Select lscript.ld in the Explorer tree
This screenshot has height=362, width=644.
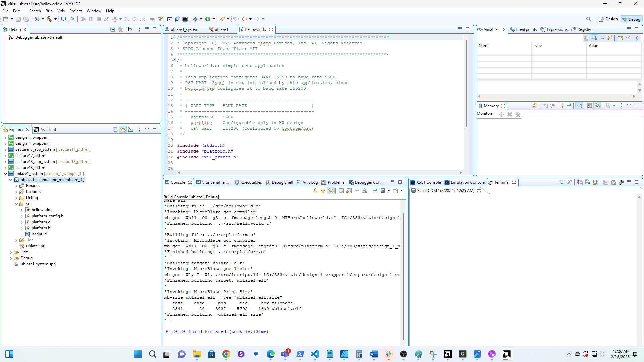coord(39,234)
